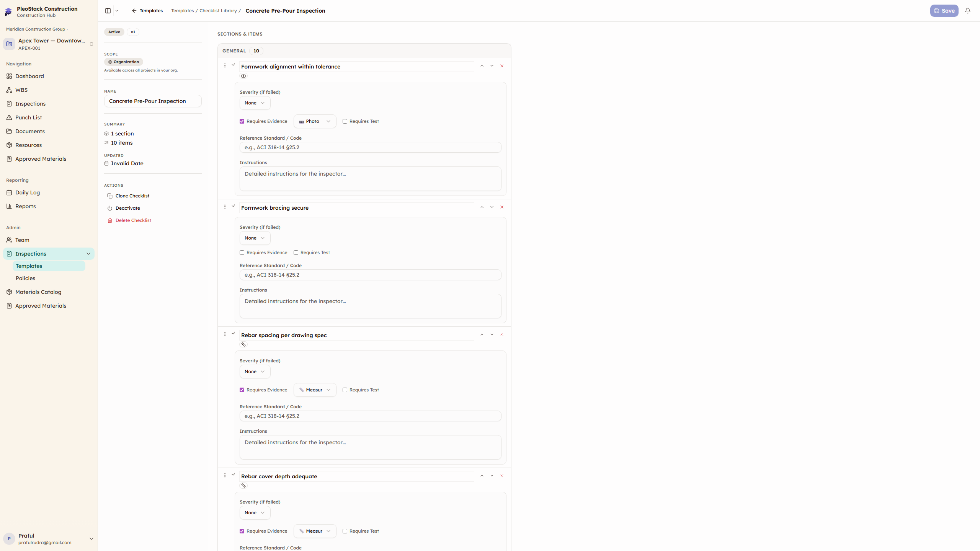
Task: Check Requires Evidence for Formwork bracing secure
Action: (x=242, y=253)
